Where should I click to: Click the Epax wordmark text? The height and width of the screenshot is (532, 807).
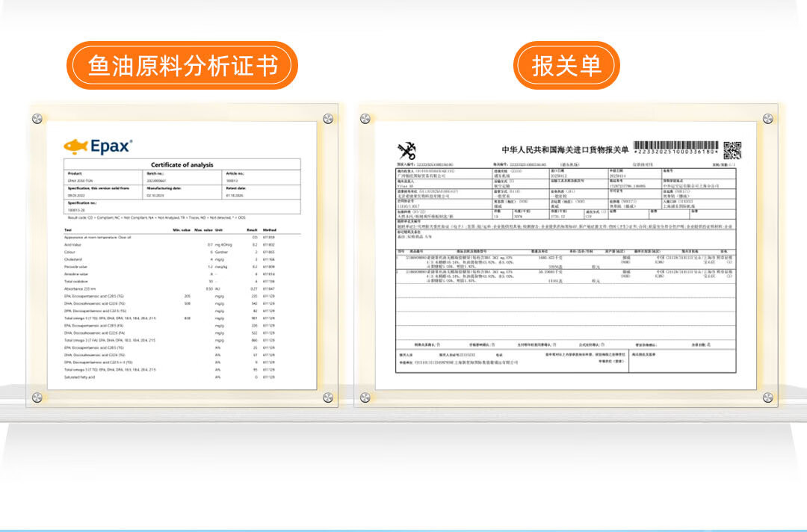pyautogui.click(x=111, y=146)
